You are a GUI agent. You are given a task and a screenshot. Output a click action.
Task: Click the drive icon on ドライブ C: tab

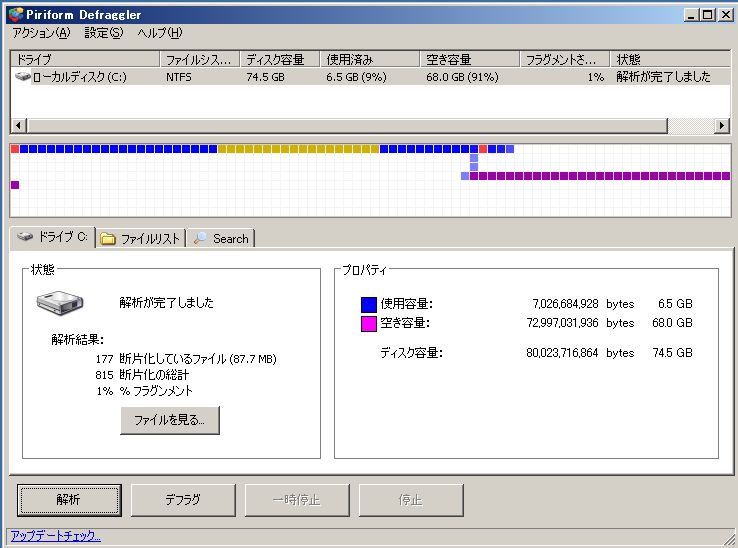pyautogui.click(x=25, y=236)
